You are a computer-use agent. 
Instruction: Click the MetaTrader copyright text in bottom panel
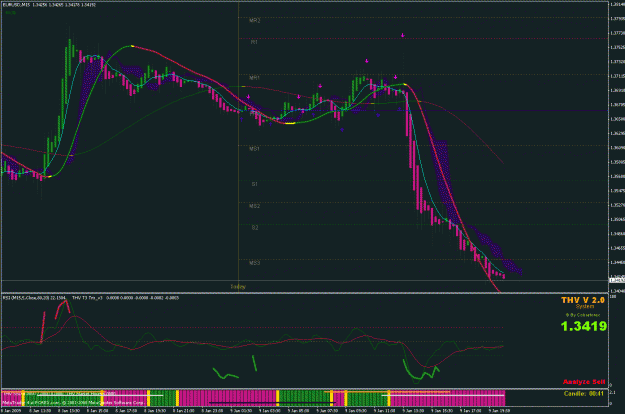75,403
